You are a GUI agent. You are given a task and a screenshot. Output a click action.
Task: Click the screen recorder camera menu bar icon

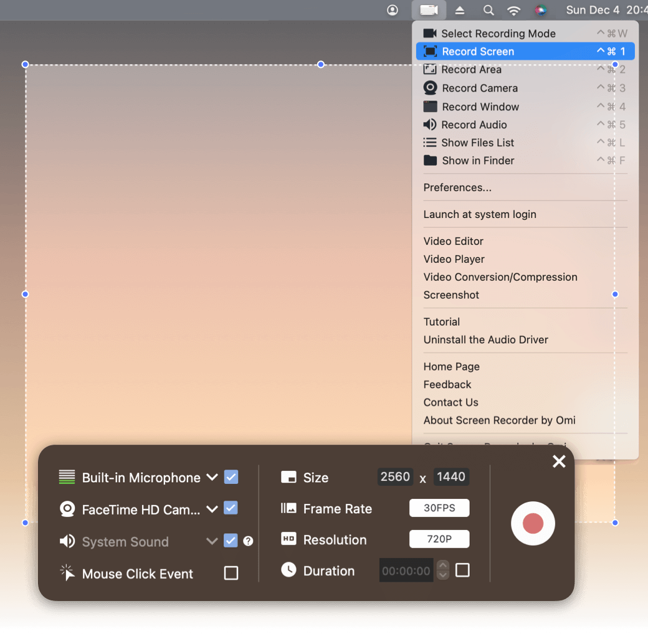[x=429, y=10]
